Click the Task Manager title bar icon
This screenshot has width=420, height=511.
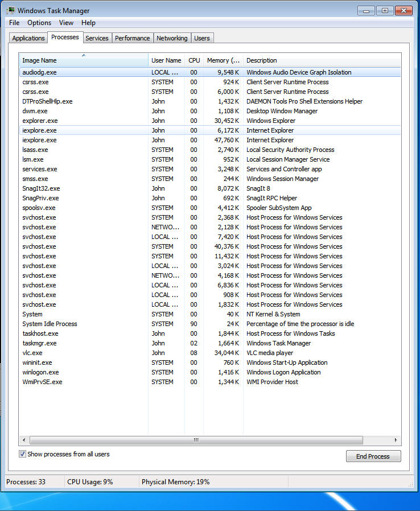pos(11,11)
